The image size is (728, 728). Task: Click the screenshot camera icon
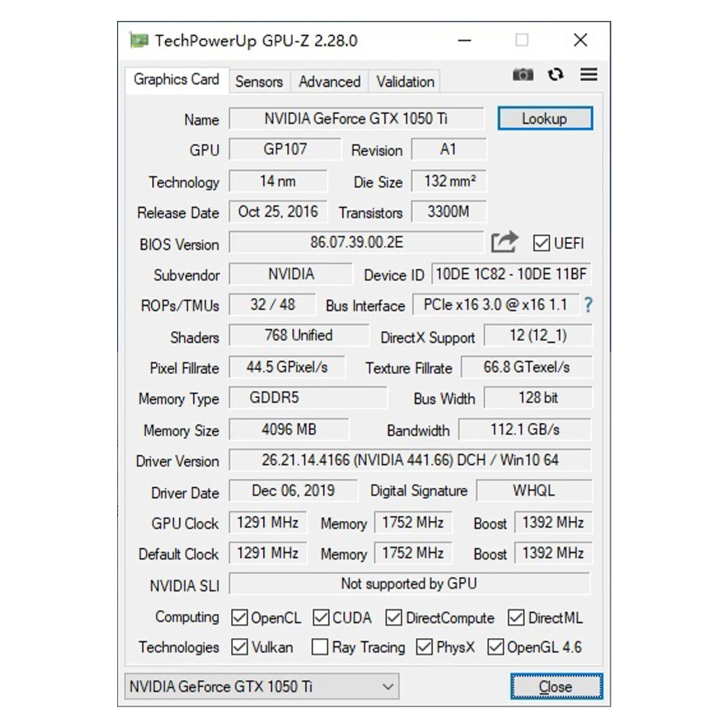pos(523,74)
